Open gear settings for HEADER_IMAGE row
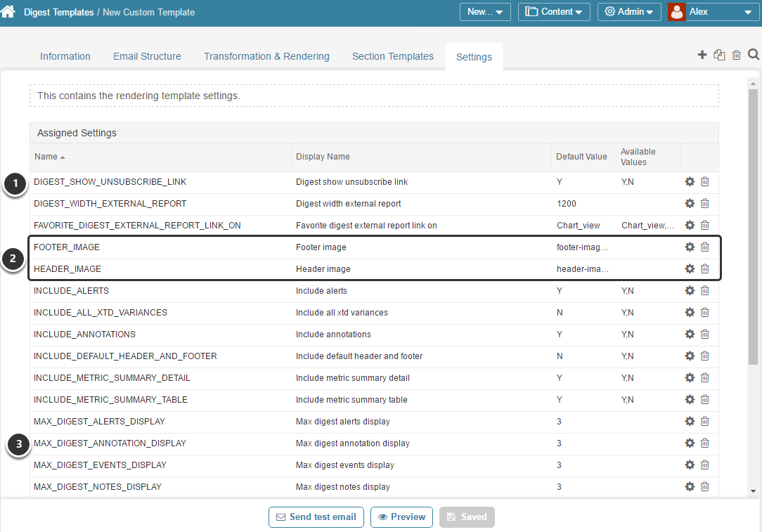 point(690,269)
